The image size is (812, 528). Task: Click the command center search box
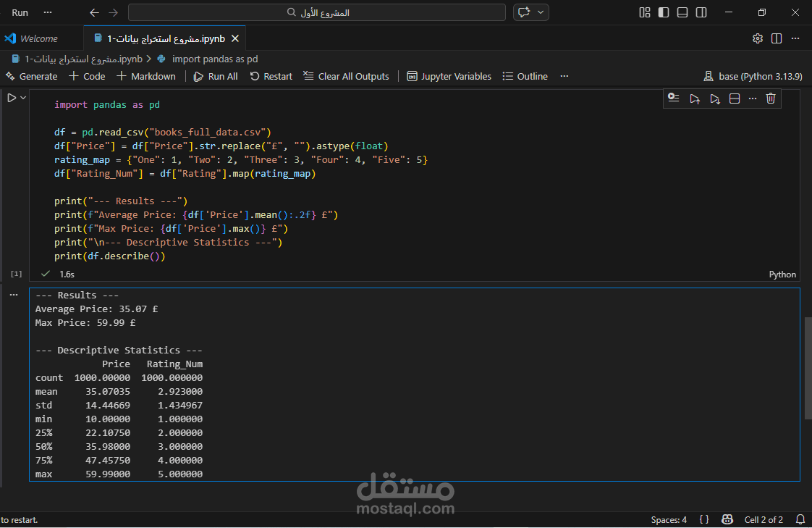317,12
